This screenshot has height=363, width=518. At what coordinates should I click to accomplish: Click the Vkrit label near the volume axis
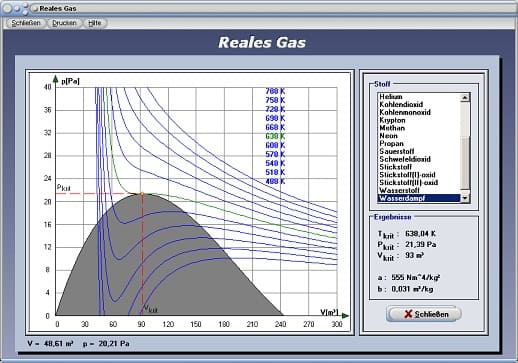pyautogui.click(x=150, y=309)
